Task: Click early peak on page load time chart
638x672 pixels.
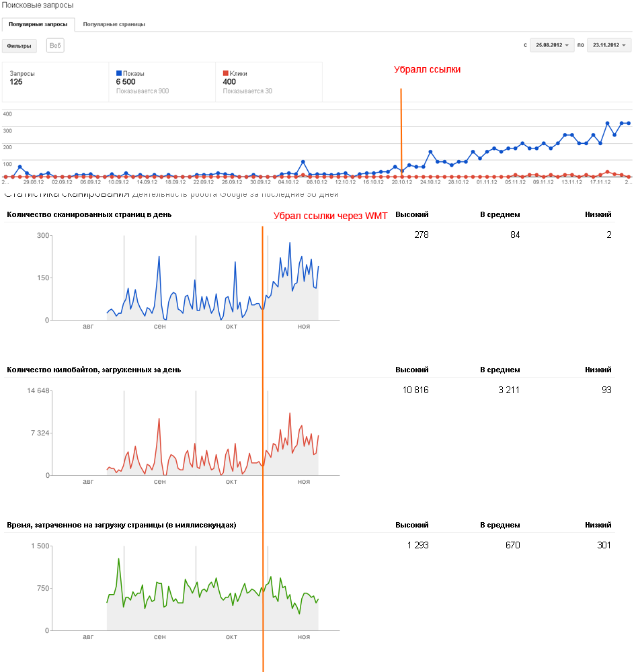Action: click(119, 559)
